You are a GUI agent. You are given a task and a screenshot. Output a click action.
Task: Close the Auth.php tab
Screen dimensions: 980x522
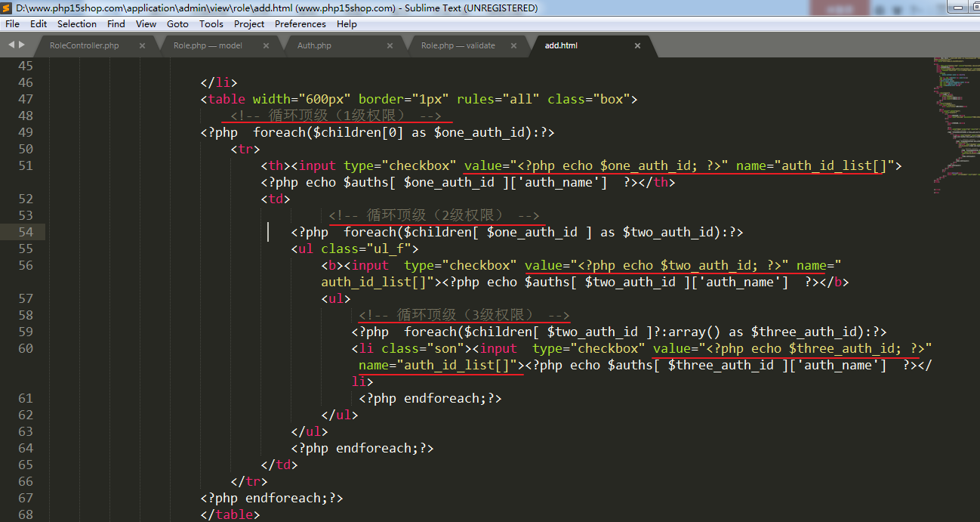390,45
